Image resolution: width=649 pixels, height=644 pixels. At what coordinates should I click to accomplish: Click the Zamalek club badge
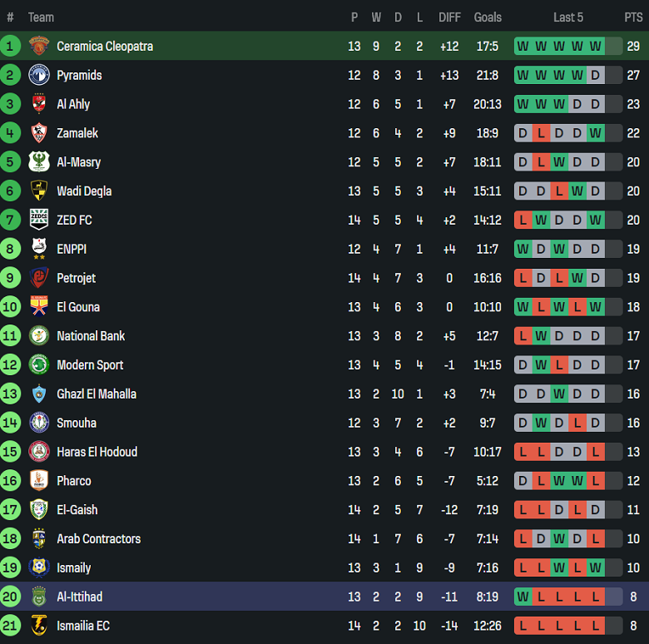coord(39,133)
